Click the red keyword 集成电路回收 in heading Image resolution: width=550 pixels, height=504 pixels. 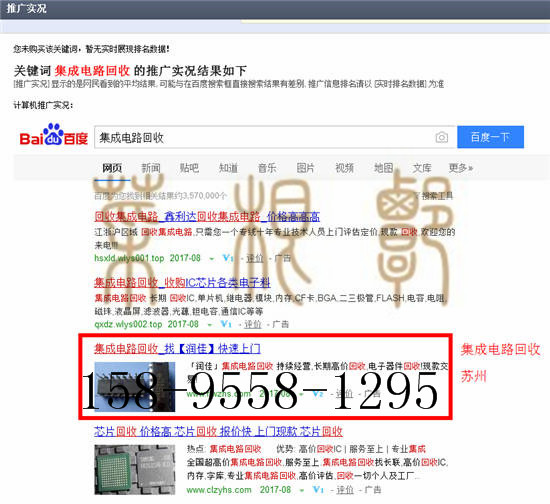tap(92, 70)
